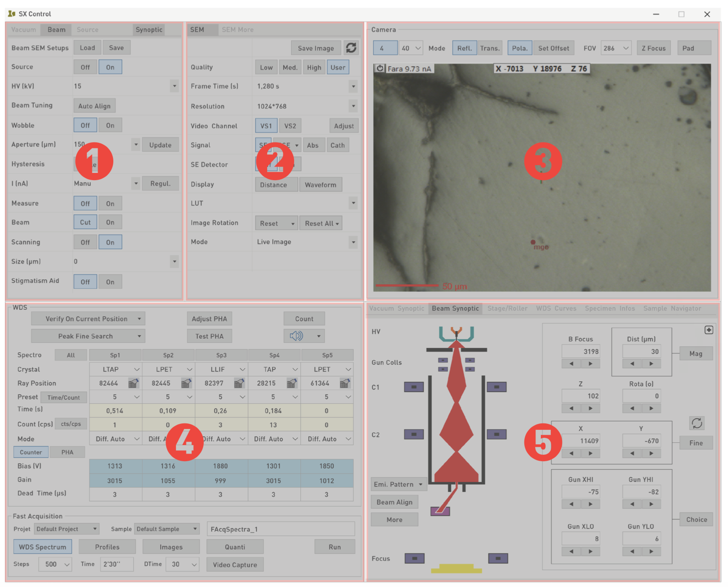Open the SEM More tab
Image resolution: width=728 pixels, height=587 pixels.
[237, 30]
